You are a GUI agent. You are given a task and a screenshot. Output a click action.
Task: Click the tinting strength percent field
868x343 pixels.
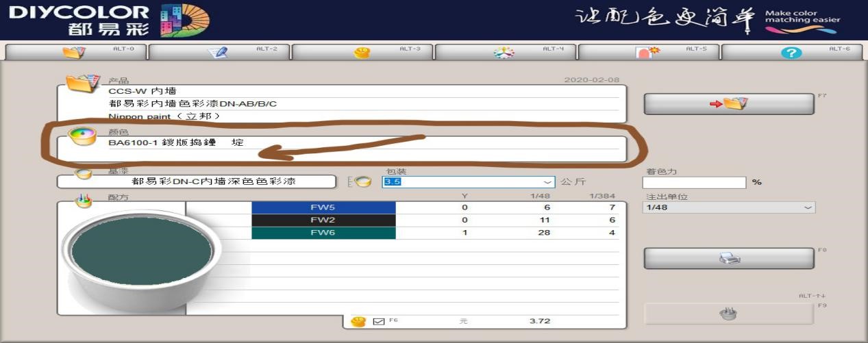(693, 183)
